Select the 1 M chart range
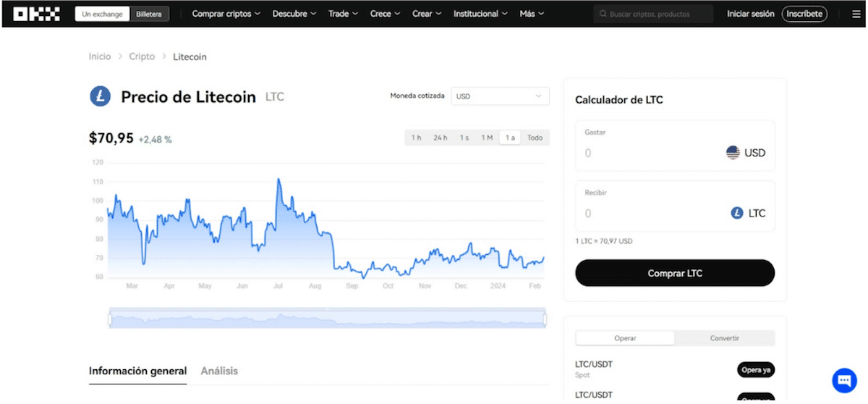 tap(487, 138)
